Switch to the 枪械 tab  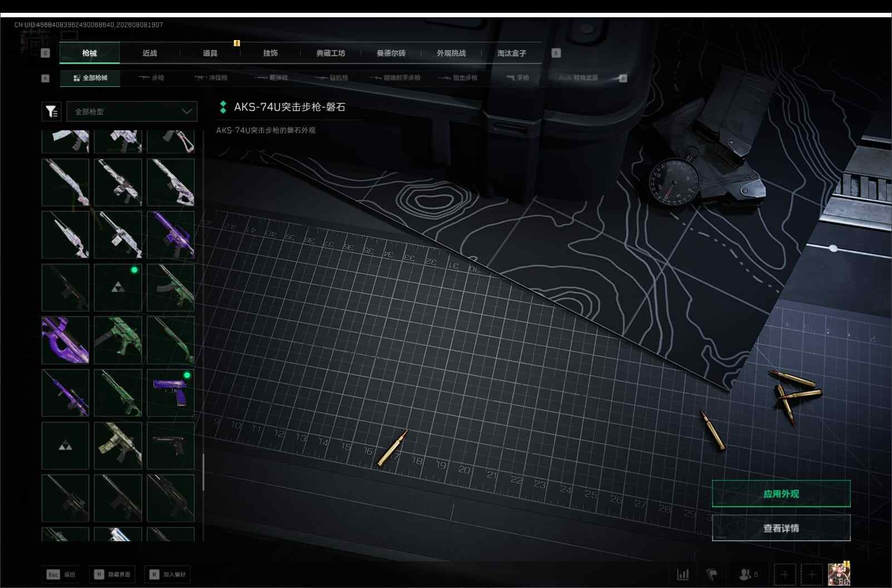[x=89, y=53]
